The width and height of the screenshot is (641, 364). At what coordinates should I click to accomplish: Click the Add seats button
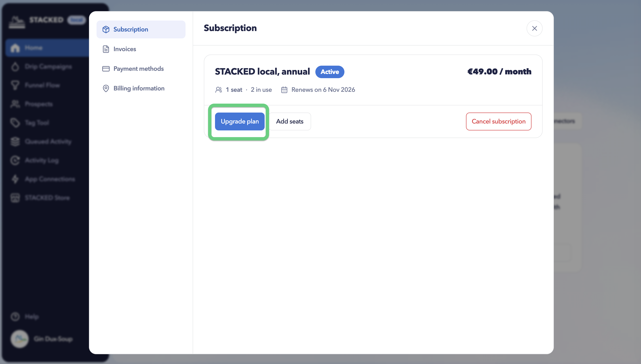(290, 121)
